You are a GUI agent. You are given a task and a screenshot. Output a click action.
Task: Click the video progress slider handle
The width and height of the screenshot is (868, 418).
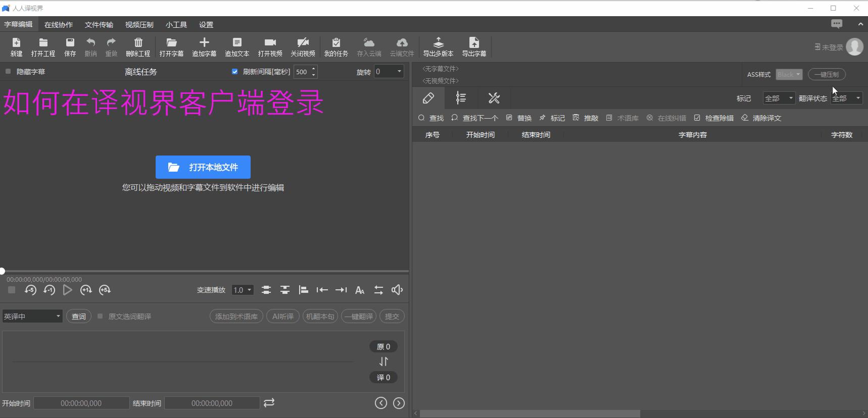click(3, 271)
